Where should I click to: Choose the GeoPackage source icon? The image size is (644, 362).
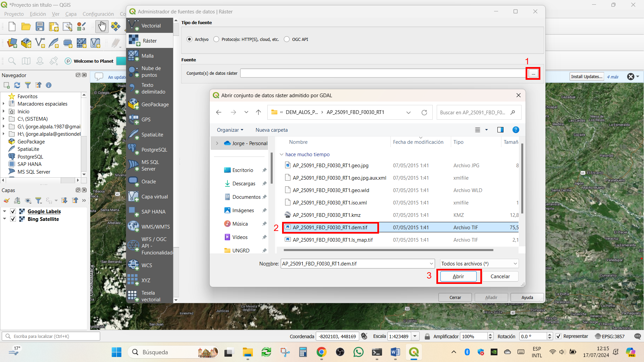[x=133, y=104]
